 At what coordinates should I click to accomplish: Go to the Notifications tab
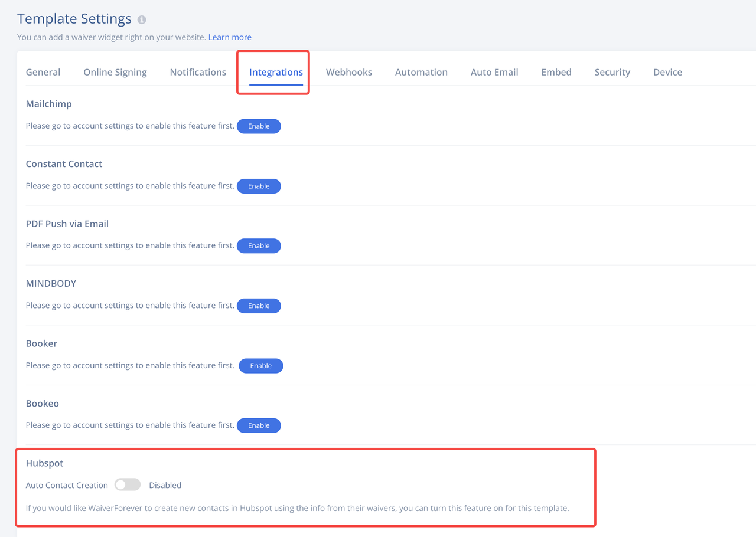tap(198, 72)
